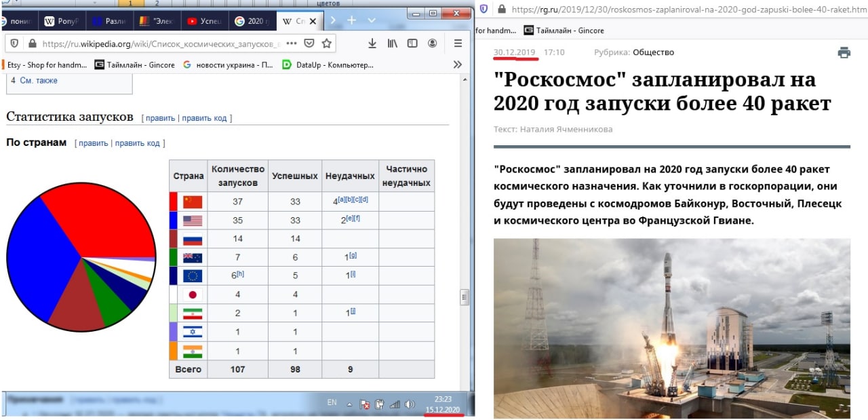The width and height of the screenshot is (868, 420).
Task: Click the network signal tray icon
Action: pos(394,405)
